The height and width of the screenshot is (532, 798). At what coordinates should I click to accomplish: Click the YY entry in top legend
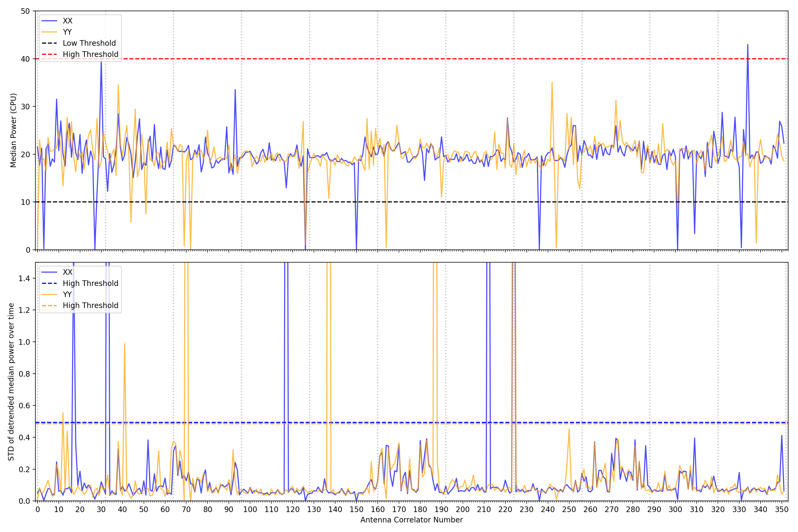pos(67,32)
